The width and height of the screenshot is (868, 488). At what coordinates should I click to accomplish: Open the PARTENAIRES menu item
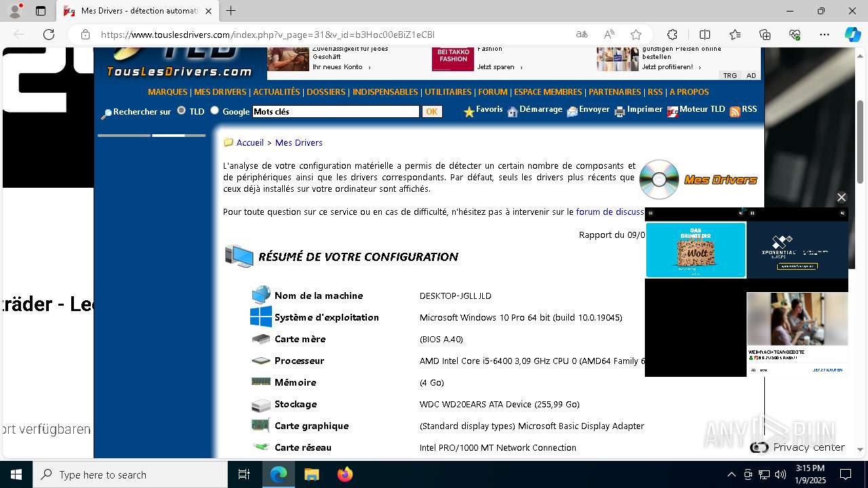point(615,92)
